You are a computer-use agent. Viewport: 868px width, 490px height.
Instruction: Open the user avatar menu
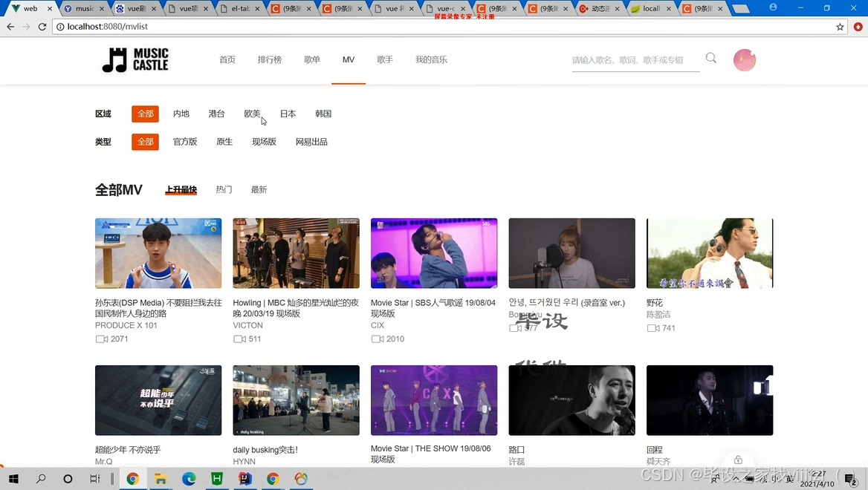[x=745, y=60]
